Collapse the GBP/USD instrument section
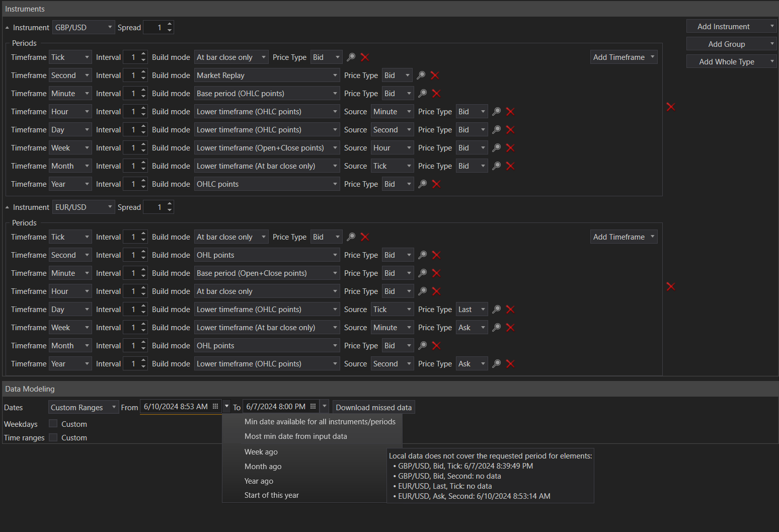This screenshot has height=532, width=779. (7, 28)
